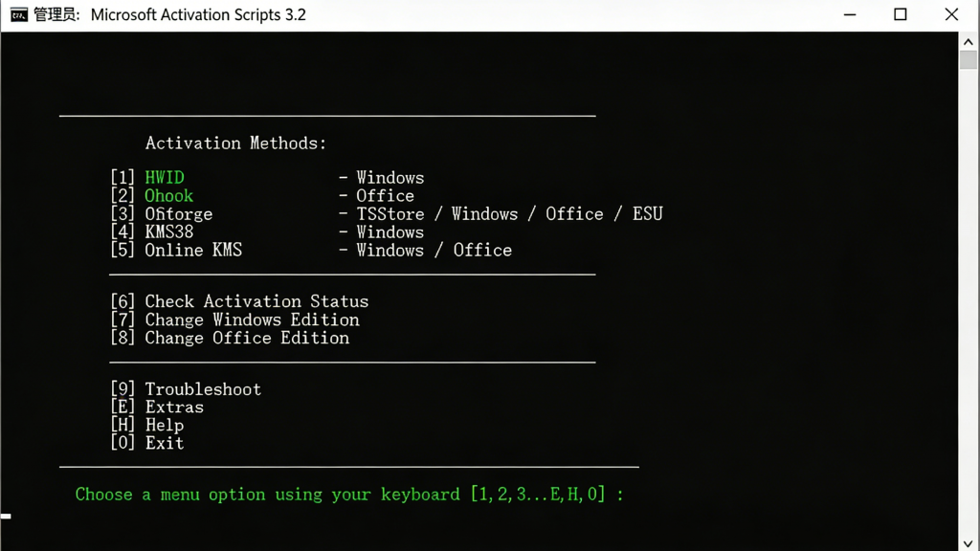The height and width of the screenshot is (551, 980).
Task: Open the Troubleshoot option
Action: [x=203, y=389]
